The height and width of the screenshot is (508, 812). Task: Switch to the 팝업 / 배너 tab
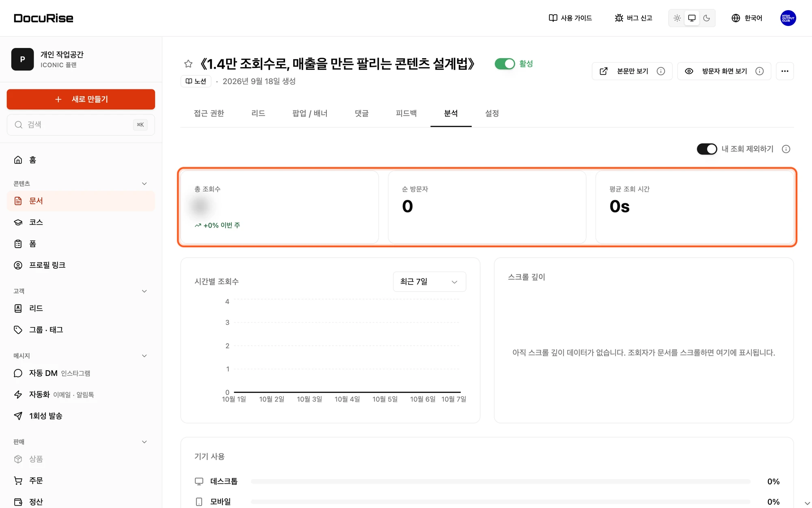click(x=310, y=113)
